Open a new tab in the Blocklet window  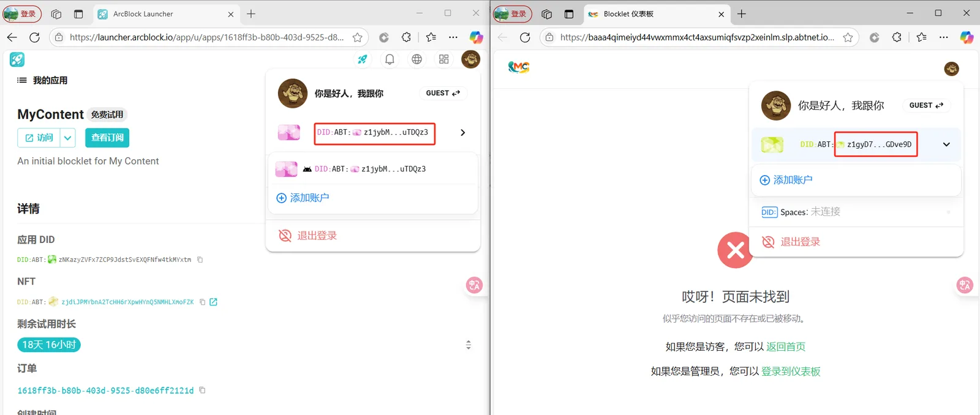pos(742,14)
